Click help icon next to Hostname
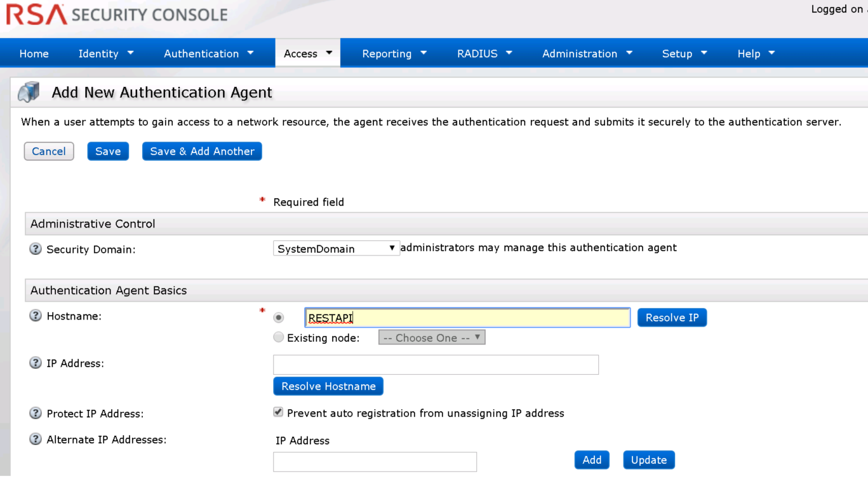868x481 pixels. click(36, 316)
